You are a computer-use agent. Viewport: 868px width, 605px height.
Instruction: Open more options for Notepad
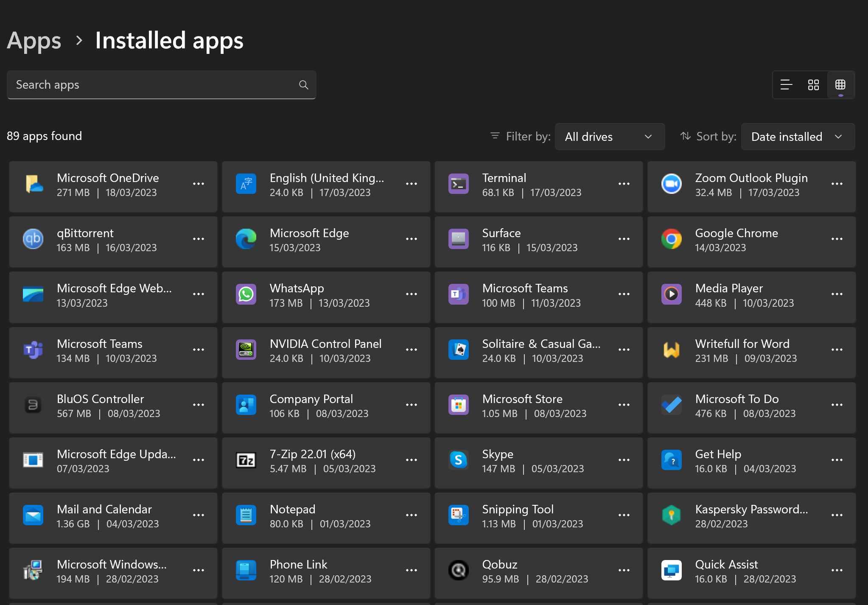point(412,515)
